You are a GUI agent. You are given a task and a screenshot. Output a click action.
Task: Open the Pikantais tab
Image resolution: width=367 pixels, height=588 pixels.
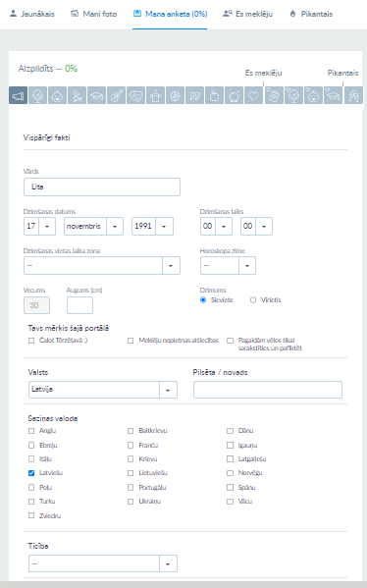point(311,14)
